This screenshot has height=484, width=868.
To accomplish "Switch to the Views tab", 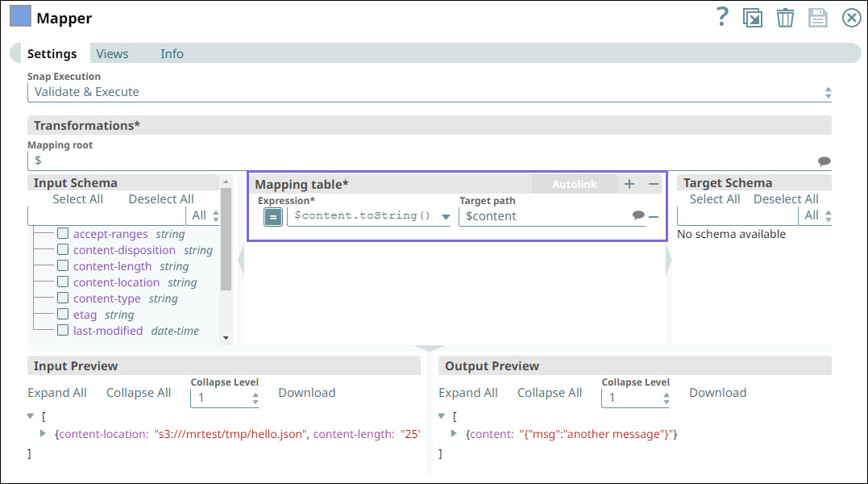I will 112,53.
